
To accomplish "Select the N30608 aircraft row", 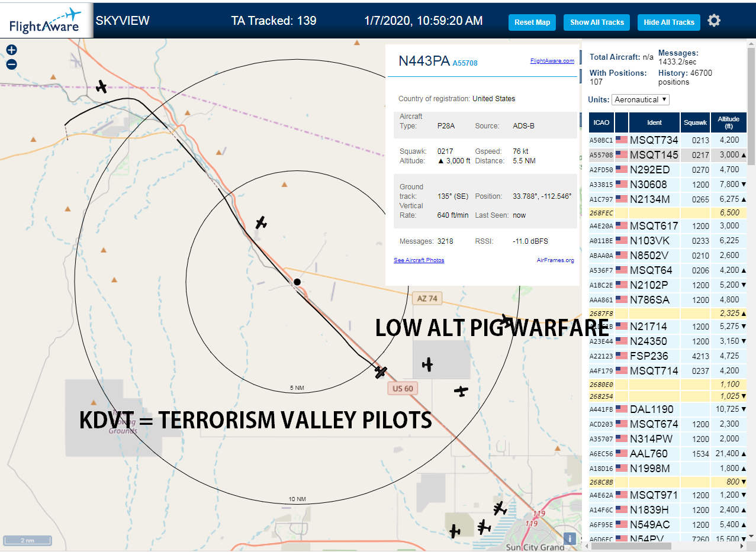I will click(x=668, y=185).
